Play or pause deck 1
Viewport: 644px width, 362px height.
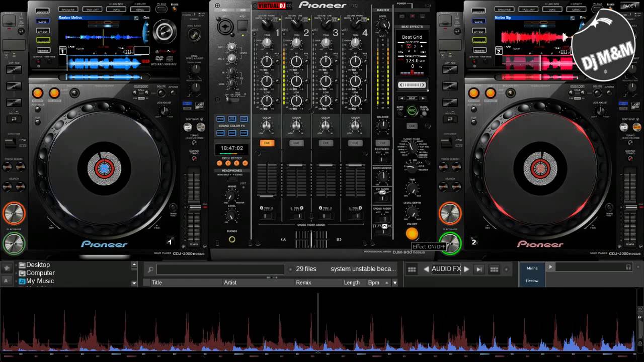[x=14, y=244]
